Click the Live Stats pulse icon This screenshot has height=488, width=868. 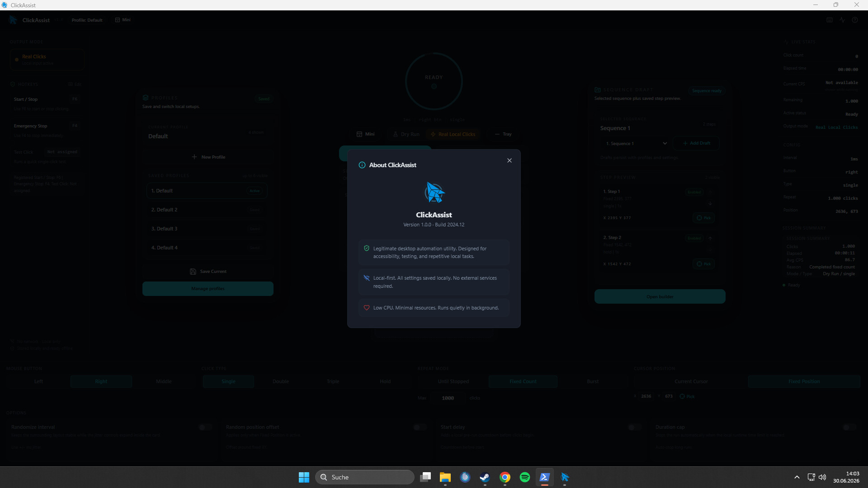point(787,42)
